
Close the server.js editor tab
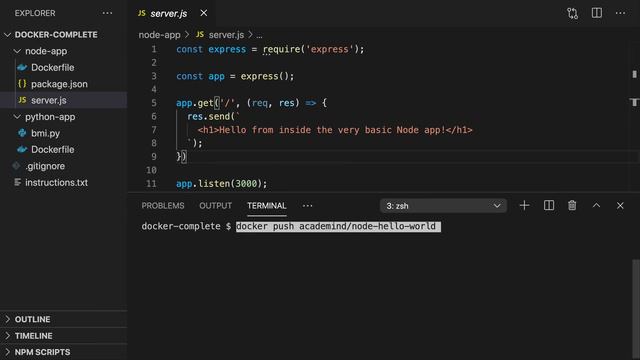coord(204,13)
